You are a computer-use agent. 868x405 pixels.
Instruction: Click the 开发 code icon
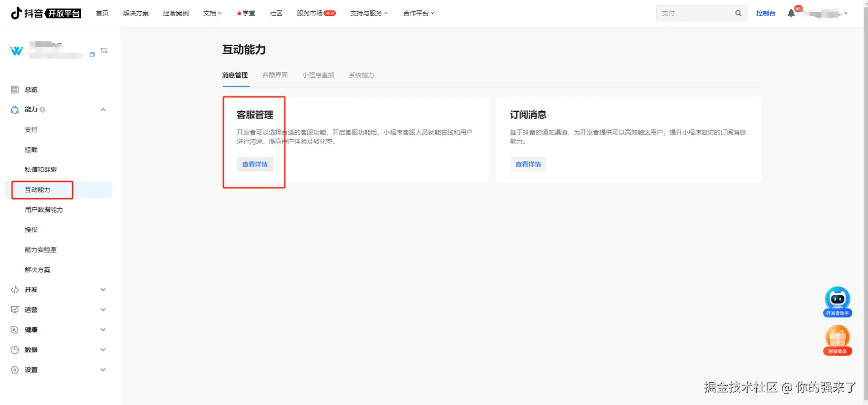coord(15,290)
